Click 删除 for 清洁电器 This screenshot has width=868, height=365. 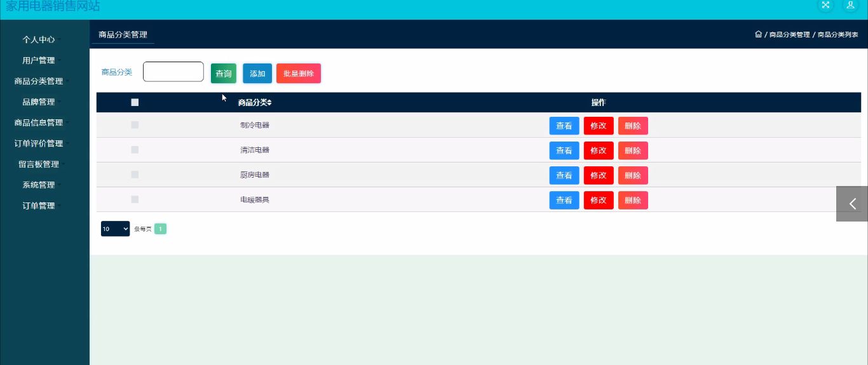click(633, 150)
